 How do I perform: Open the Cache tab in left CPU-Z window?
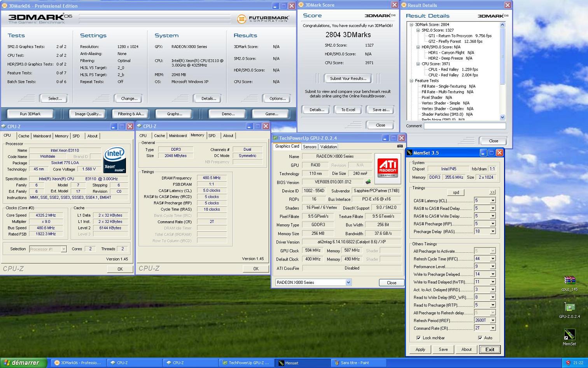(24, 136)
